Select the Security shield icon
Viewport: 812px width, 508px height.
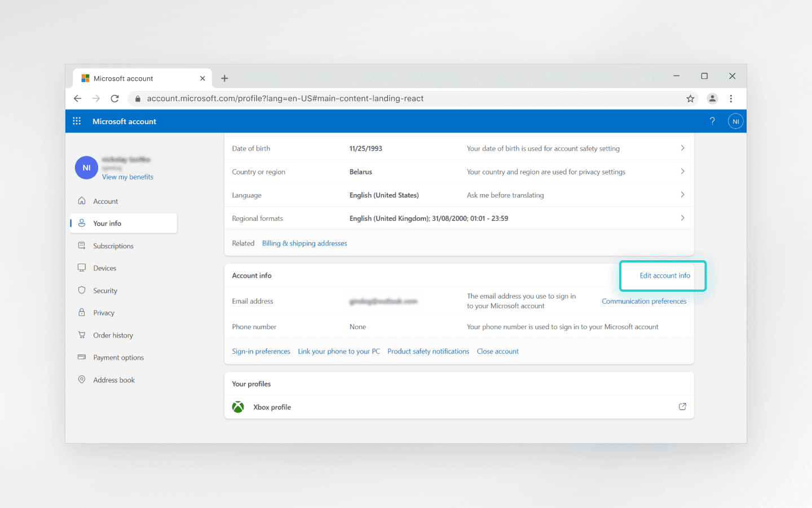[82, 290]
